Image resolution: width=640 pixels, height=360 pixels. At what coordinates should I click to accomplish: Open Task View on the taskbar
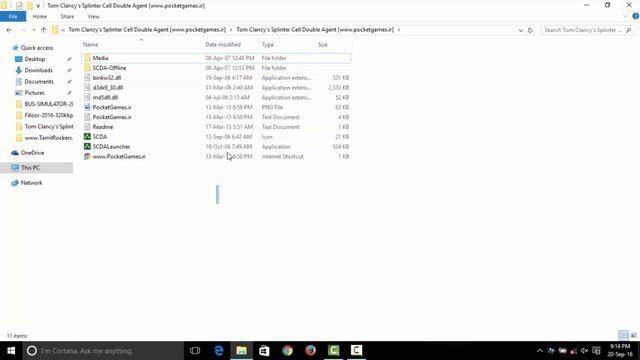[195, 351]
